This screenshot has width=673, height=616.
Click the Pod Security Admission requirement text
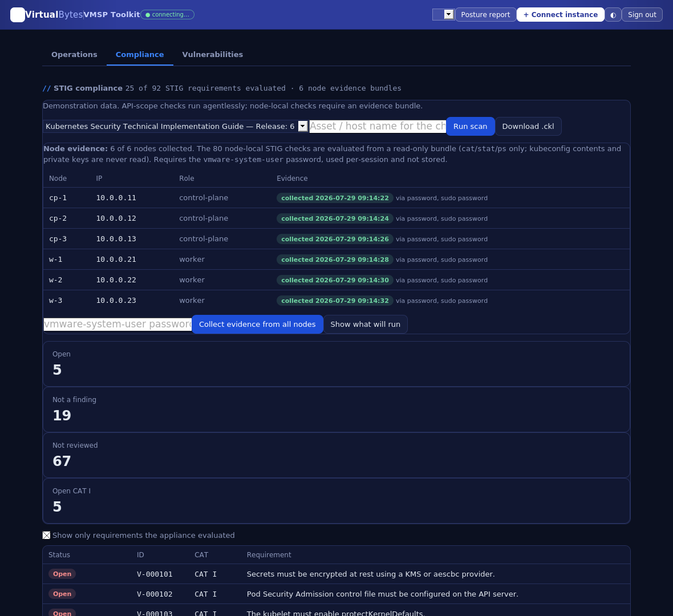point(383,594)
